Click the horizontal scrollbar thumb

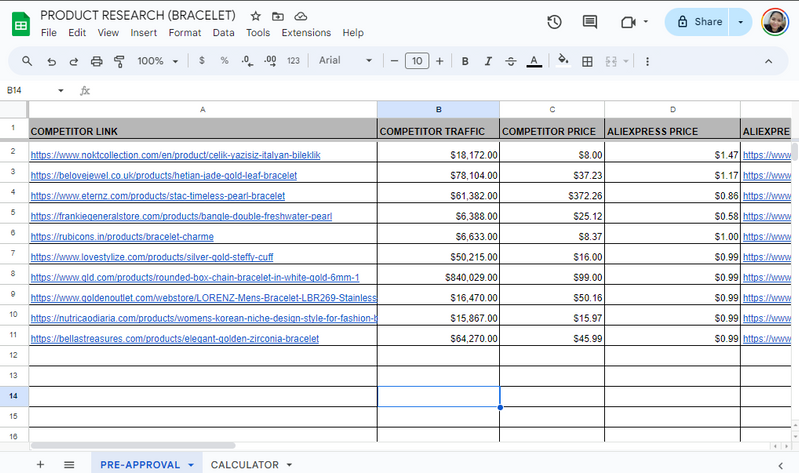click(x=133, y=445)
